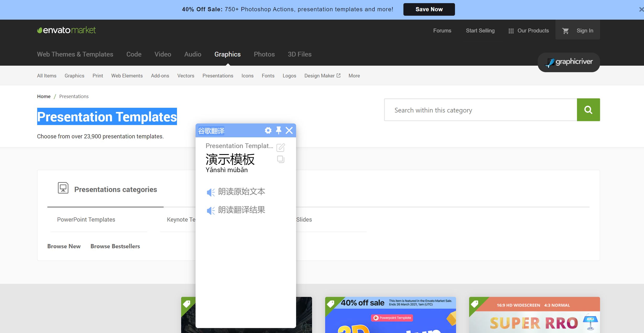Click Start Selling link

[480, 31]
